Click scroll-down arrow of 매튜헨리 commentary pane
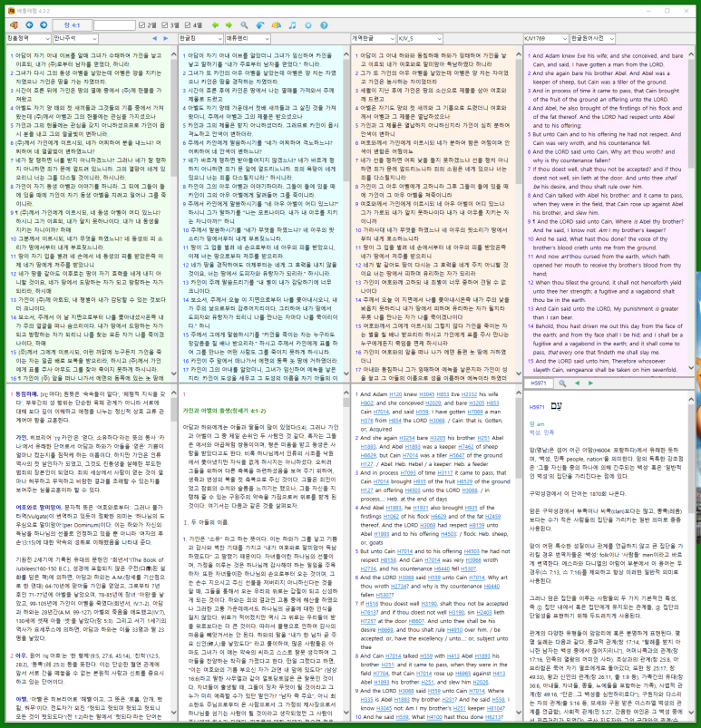 [346, 713]
